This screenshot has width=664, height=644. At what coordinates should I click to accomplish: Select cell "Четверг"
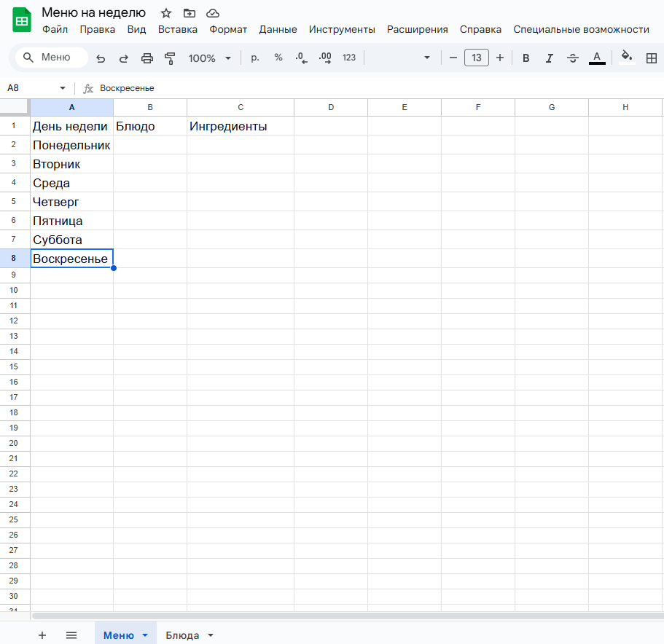pyautogui.click(x=71, y=202)
